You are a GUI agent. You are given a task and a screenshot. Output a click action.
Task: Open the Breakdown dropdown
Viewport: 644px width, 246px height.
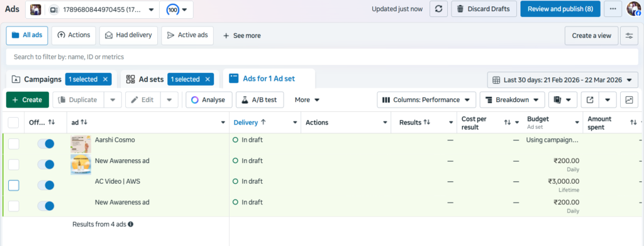click(512, 100)
